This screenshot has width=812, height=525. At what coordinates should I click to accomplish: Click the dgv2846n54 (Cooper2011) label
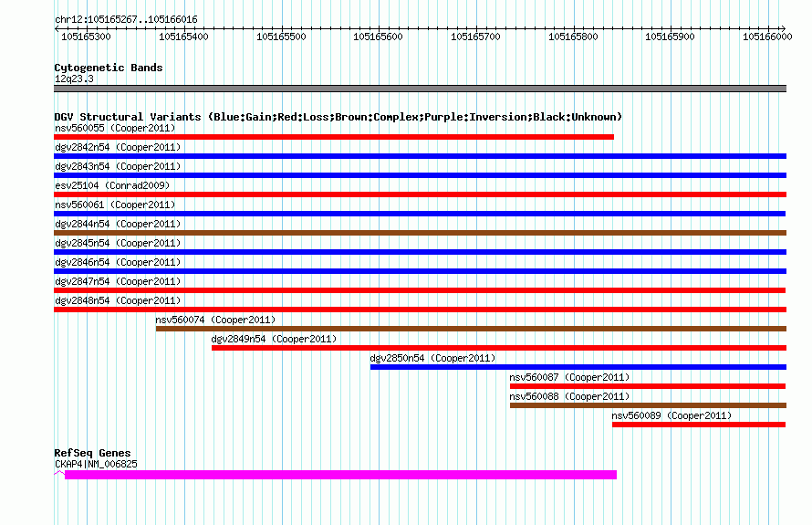tap(118, 262)
